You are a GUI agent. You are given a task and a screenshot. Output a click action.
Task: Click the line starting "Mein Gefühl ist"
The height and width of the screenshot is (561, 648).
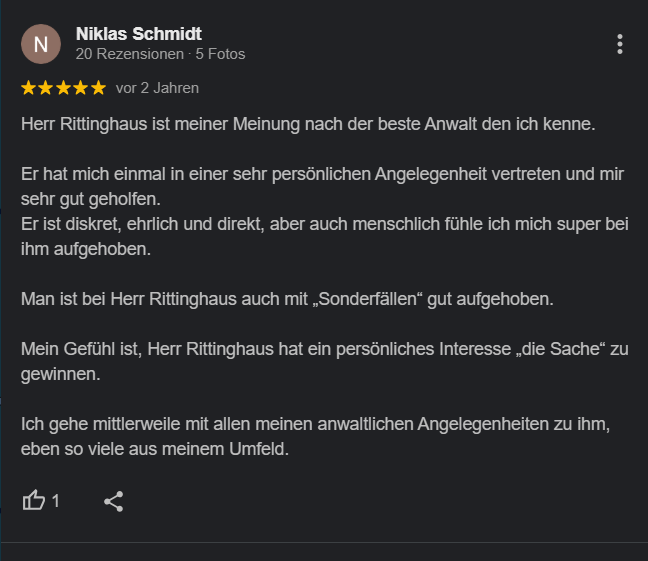(322, 348)
